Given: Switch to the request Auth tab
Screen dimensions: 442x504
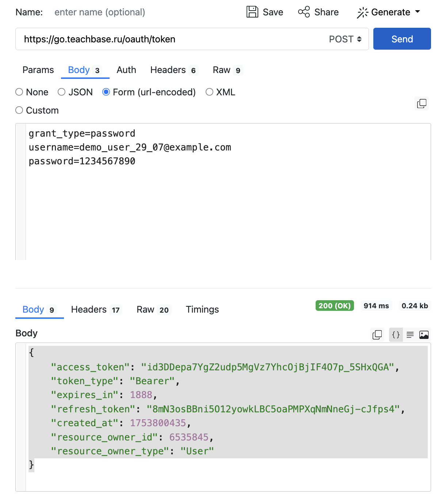Looking at the screenshot, I should pos(126,70).
